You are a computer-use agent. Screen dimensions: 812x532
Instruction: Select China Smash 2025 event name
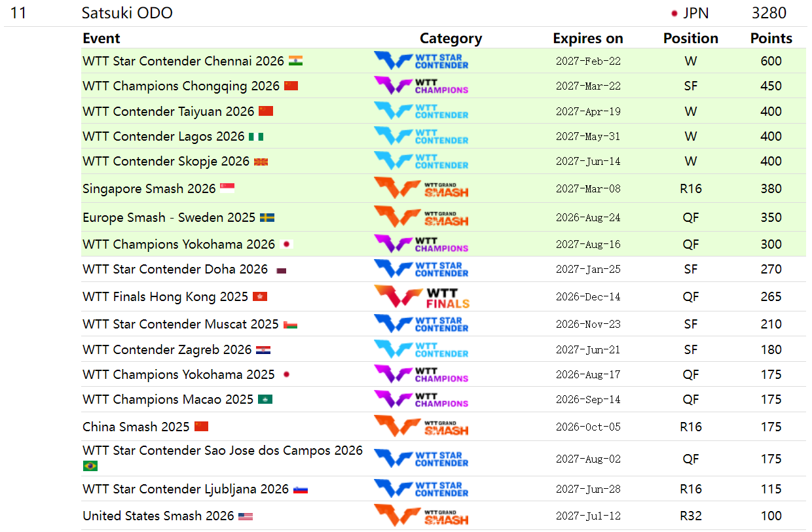pos(136,427)
